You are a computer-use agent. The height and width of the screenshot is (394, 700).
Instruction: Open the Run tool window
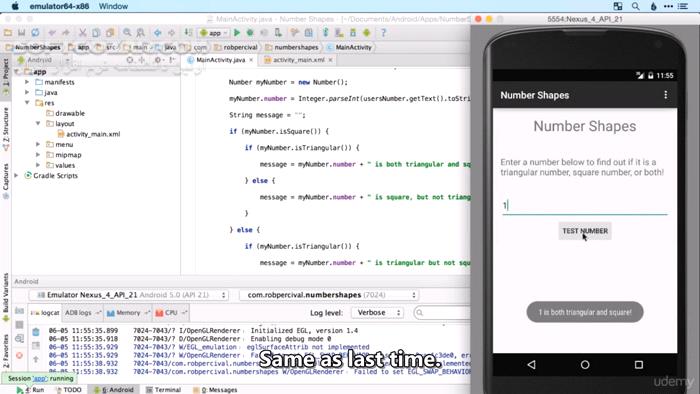point(30,390)
